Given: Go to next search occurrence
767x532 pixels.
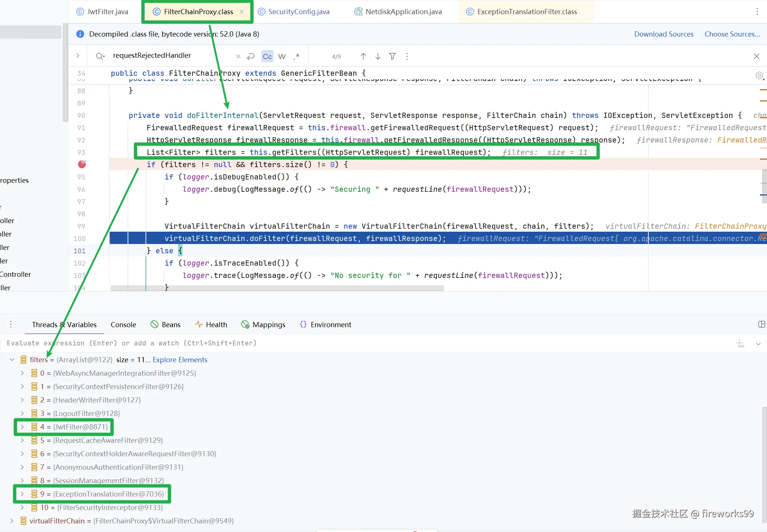Looking at the screenshot, I should [x=378, y=56].
